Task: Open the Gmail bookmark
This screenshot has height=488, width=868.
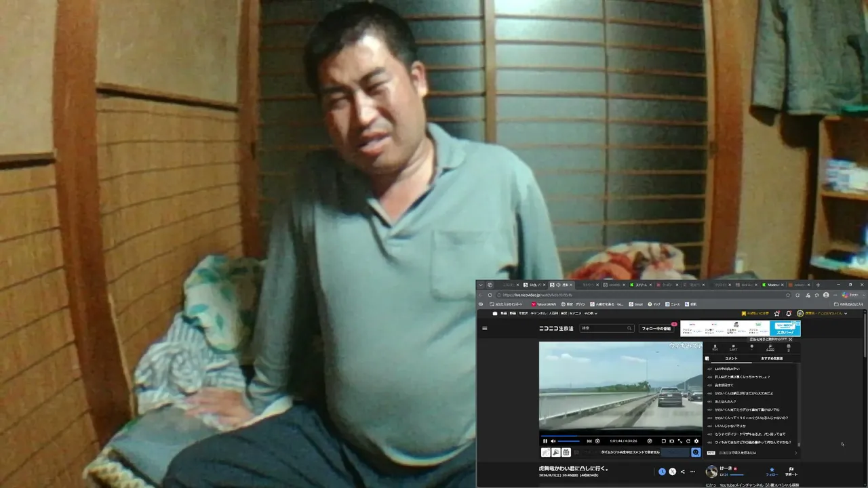Action: (x=635, y=304)
